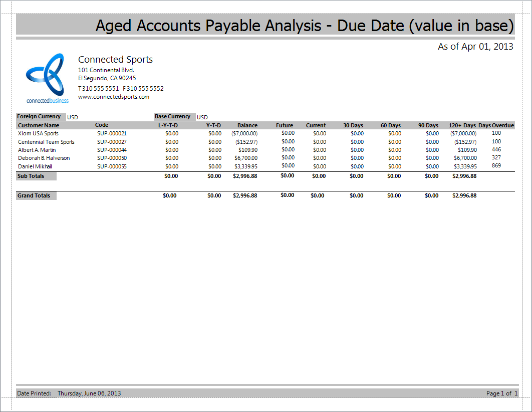Select the Balance column header
532x412 pixels.
[x=247, y=125]
